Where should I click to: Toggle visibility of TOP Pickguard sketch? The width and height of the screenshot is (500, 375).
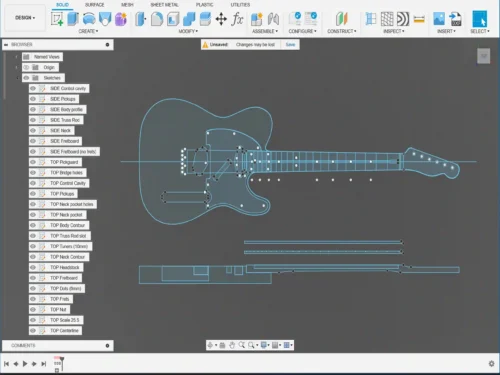pyautogui.click(x=33, y=162)
